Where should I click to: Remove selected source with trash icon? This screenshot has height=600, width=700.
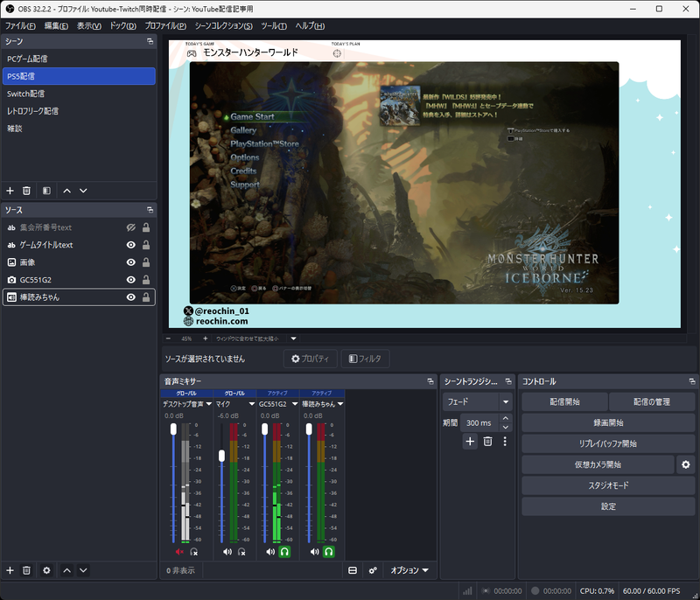pos(26,570)
